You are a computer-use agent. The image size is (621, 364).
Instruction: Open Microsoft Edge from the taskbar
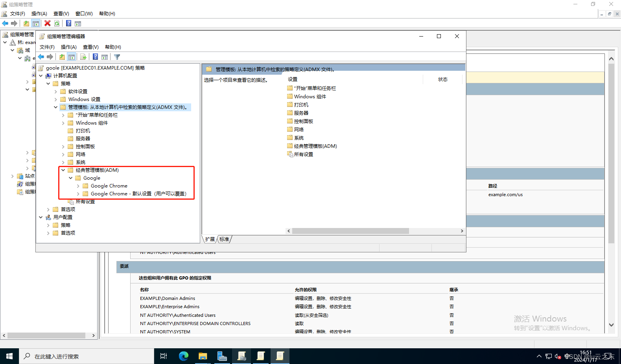click(x=184, y=356)
